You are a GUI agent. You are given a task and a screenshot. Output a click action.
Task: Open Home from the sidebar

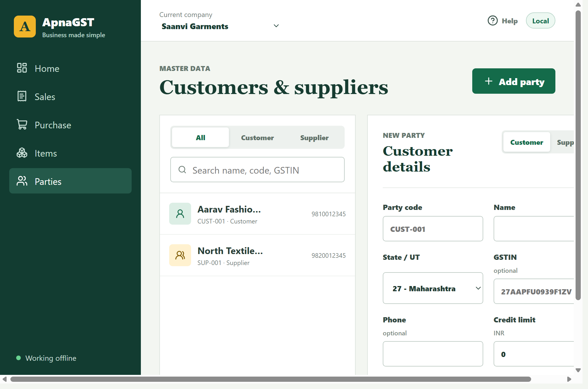click(70, 69)
